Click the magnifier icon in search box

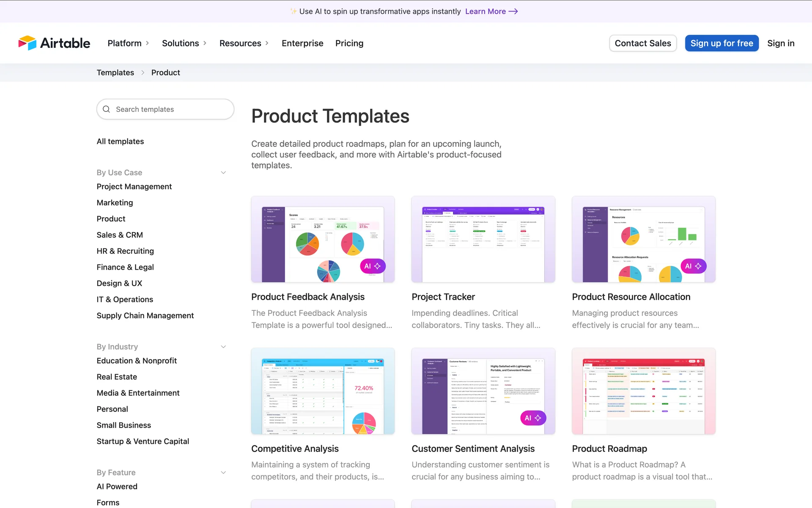[x=107, y=109]
